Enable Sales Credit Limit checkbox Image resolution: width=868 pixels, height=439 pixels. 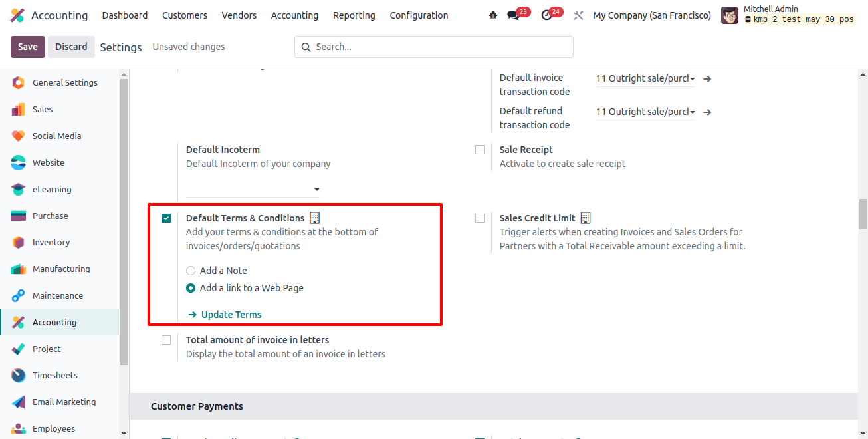pyautogui.click(x=480, y=218)
